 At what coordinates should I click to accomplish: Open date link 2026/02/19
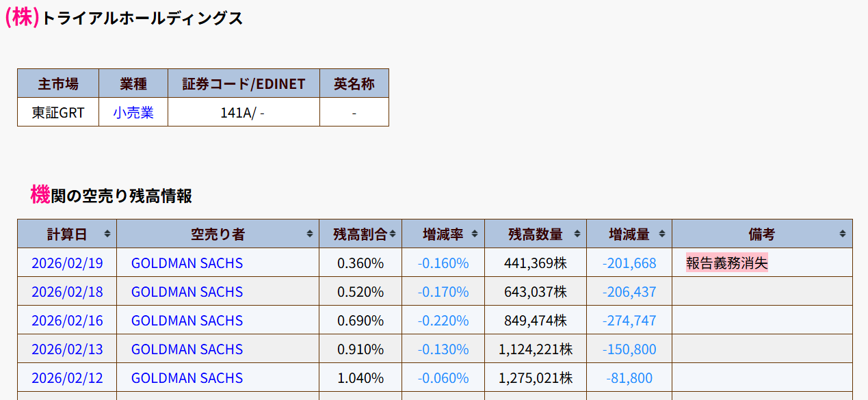tap(67, 263)
